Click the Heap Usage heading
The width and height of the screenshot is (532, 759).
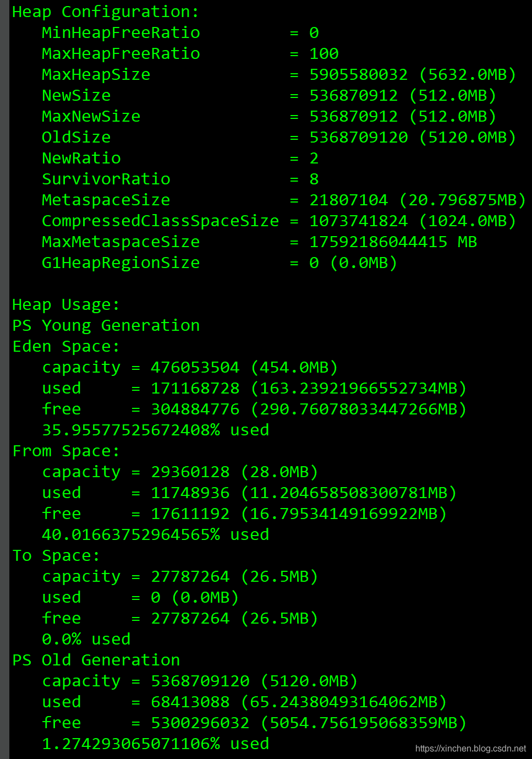tap(65, 304)
